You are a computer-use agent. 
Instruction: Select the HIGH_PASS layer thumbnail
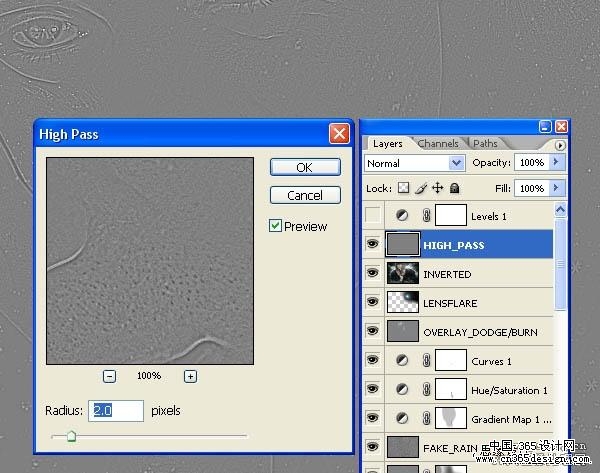[403, 244]
